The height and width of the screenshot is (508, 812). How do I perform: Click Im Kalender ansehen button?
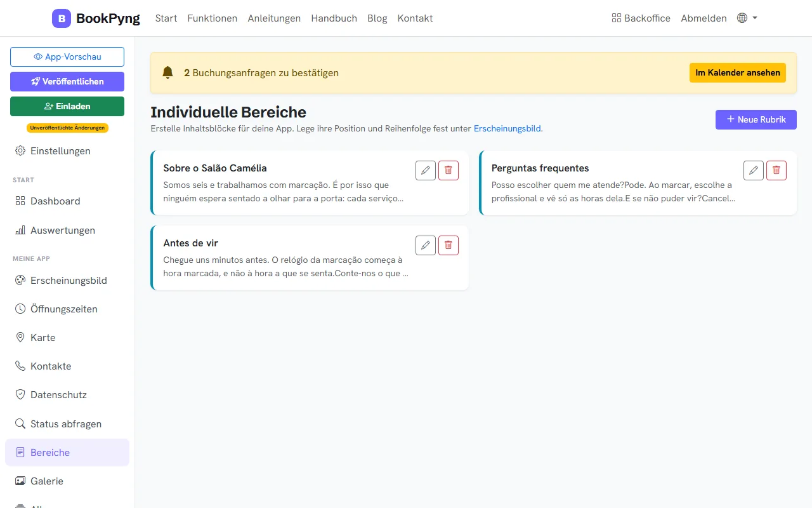point(738,73)
